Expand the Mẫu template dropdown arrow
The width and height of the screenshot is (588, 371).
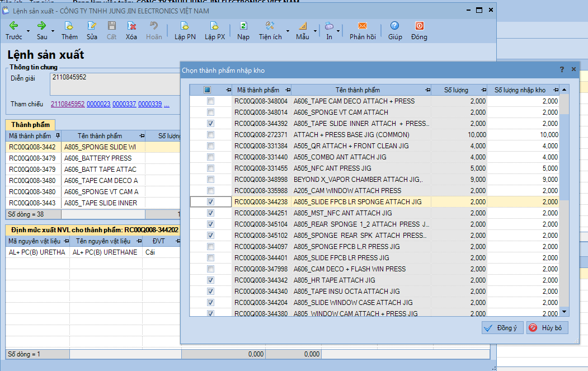(x=315, y=31)
